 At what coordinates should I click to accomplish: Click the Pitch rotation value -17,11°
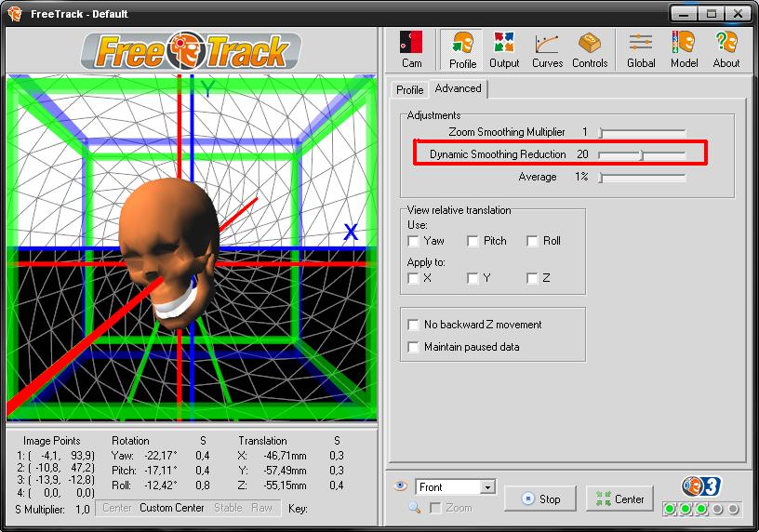(161, 471)
